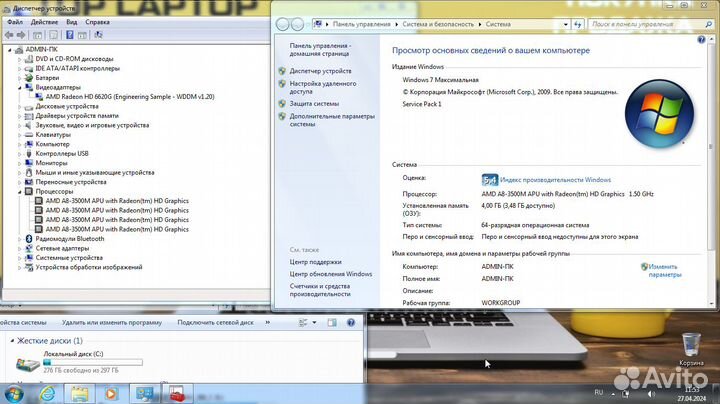Click Система и безопасность breadcrumb
The width and height of the screenshot is (720, 404).
click(438, 24)
